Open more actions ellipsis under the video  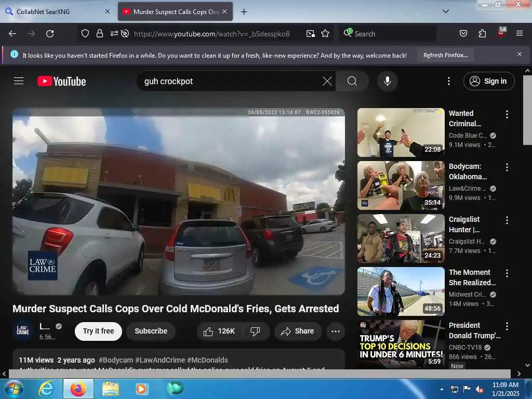tap(335, 331)
